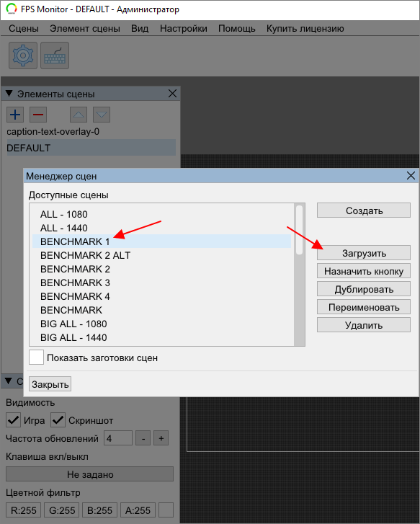Click the Дублировать button
Screen dimensions: 420x524
[364, 289]
